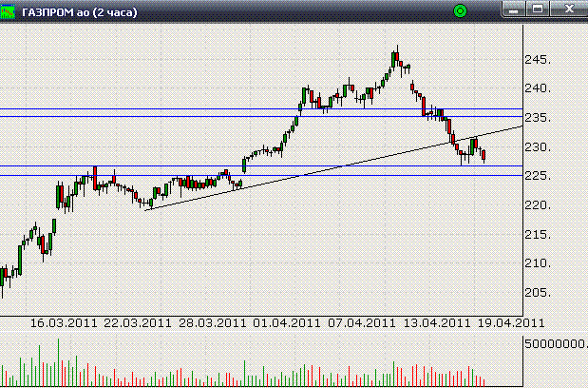The image size is (588, 388).
Task: Click the 19.04.2011 date label
Action: coord(511,323)
